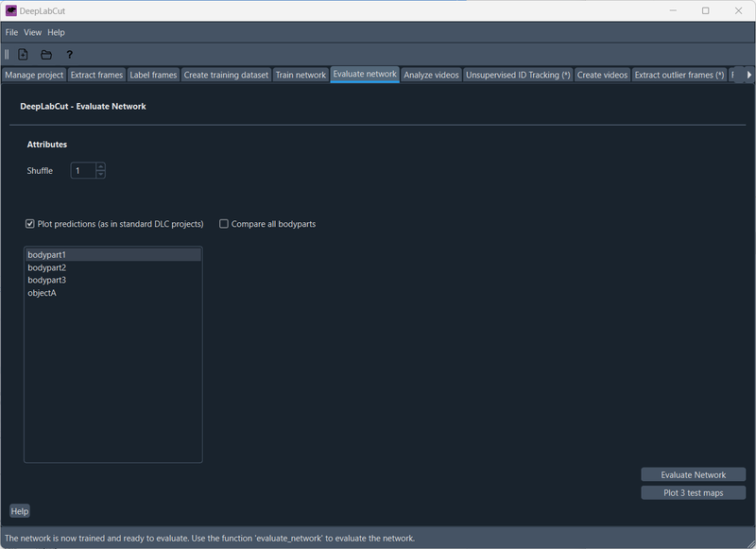Grab the toolbar handle grip

coord(7,55)
